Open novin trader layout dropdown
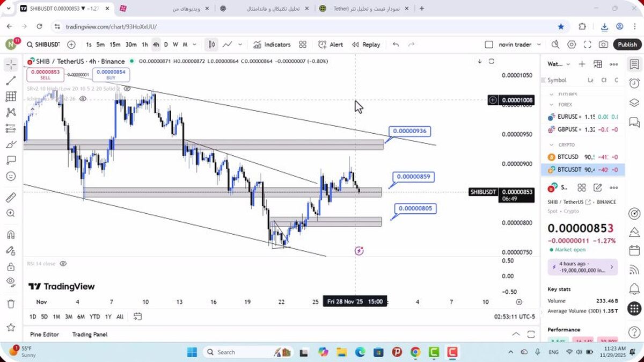The height and width of the screenshot is (362, 644). click(539, 45)
